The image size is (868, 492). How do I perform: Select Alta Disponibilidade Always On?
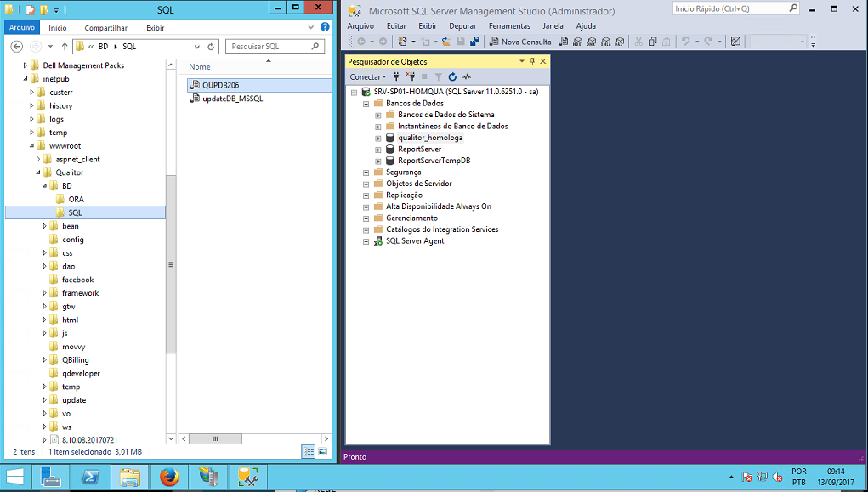pyautogui.click(x=439, y=206)
